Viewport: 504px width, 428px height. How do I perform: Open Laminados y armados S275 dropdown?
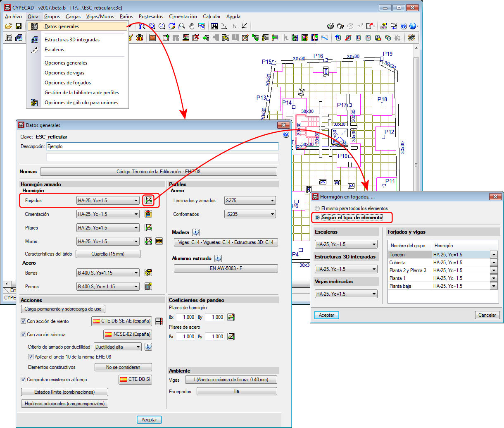[x=250, y=201]
